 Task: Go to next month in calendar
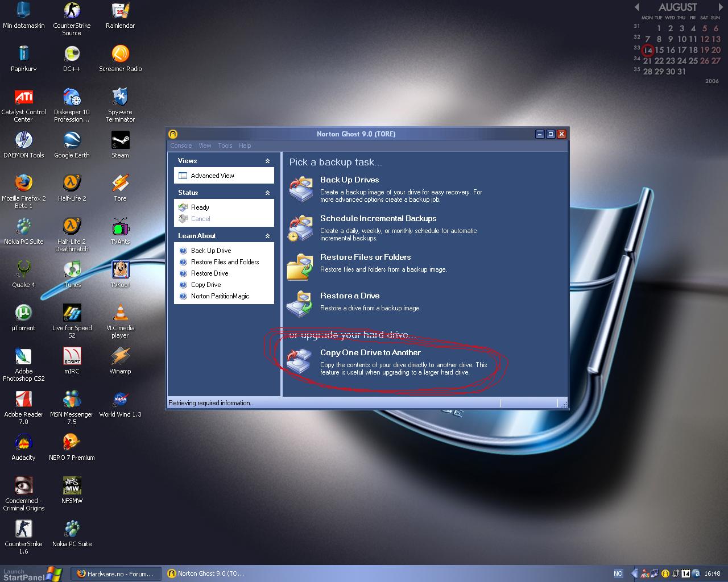click(719, 7)
